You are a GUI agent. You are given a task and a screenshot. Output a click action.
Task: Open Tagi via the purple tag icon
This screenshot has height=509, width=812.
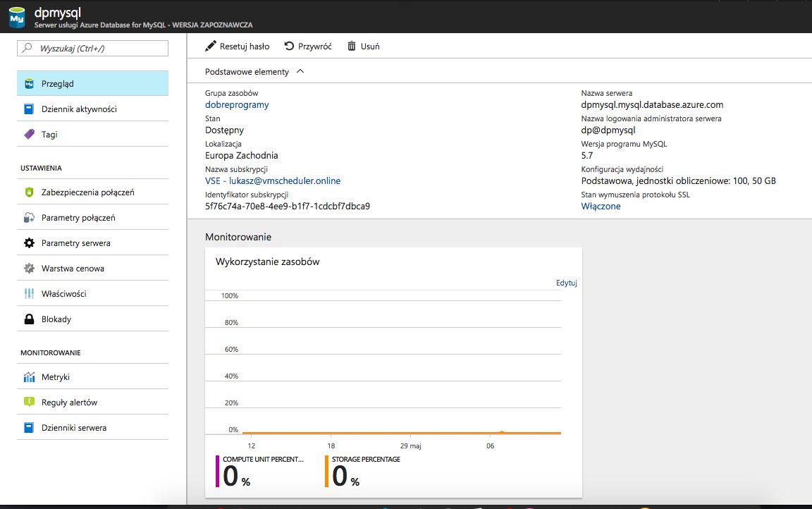(29, 135)
